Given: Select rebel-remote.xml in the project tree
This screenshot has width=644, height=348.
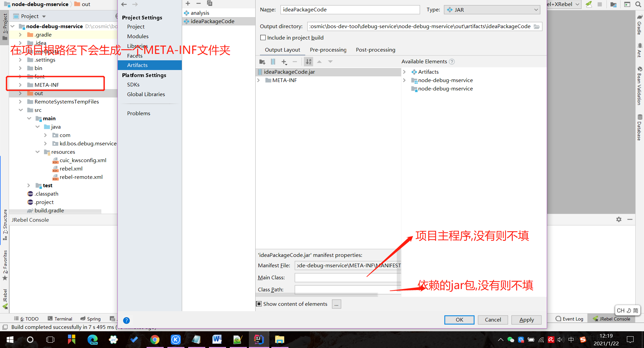Looking at the screenshot, I should coord(81,177).
